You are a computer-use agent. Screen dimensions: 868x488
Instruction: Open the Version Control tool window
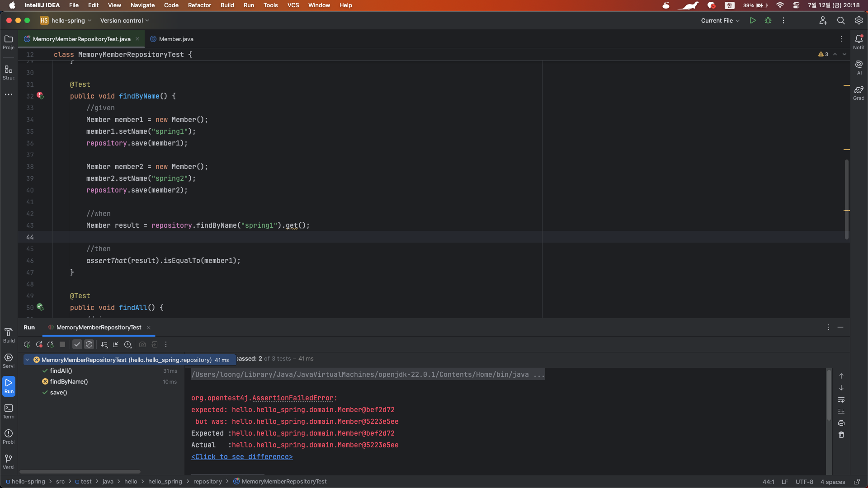[9, 462]
